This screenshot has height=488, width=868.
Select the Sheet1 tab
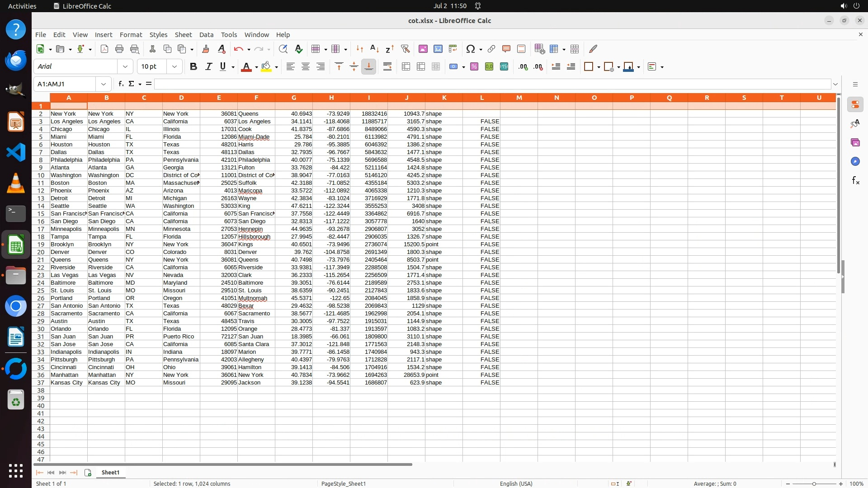110,473
